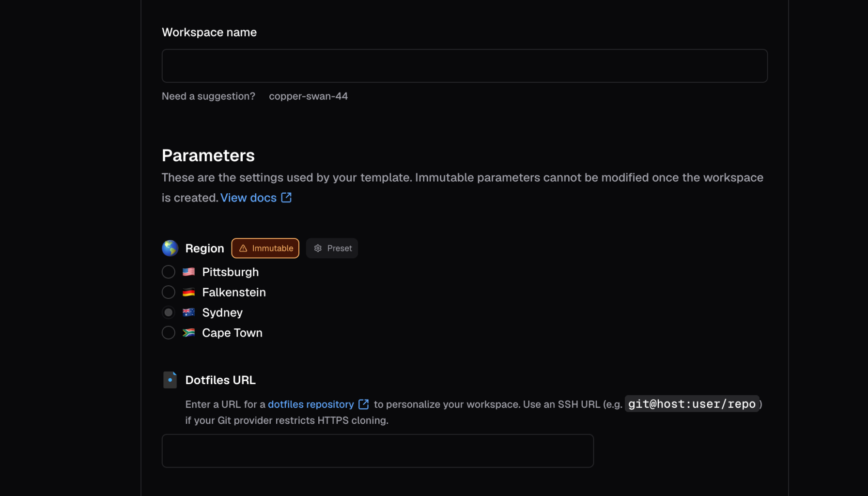The width and height of the screenshot is (868, 496).
Task: Click the Australian flag icon next to Sydney
Action: (189, 313)
